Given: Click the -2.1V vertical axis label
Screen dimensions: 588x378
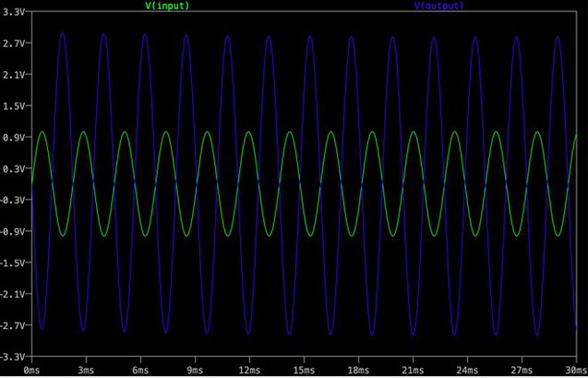Looking at the screenshot, I should coord(13,294).
